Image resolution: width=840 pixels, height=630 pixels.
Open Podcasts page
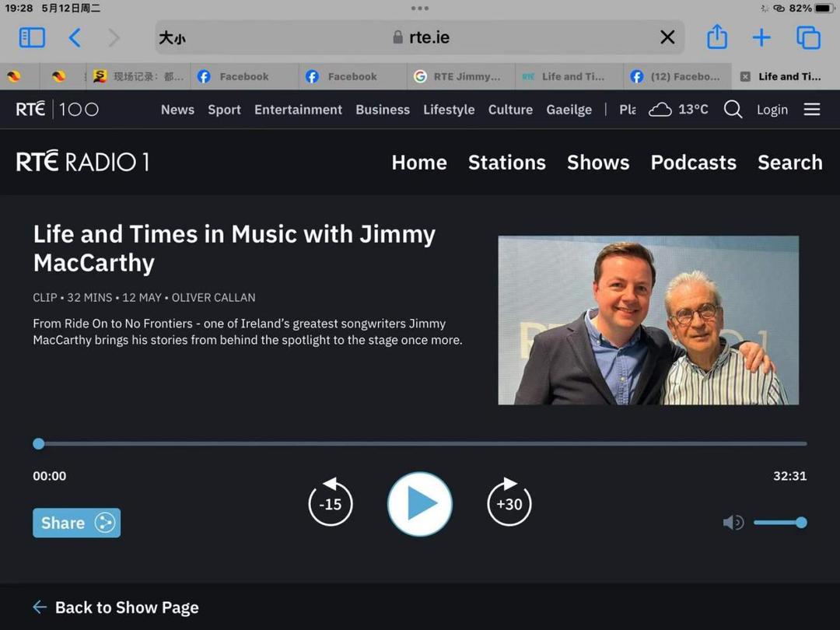pos(693,163)
